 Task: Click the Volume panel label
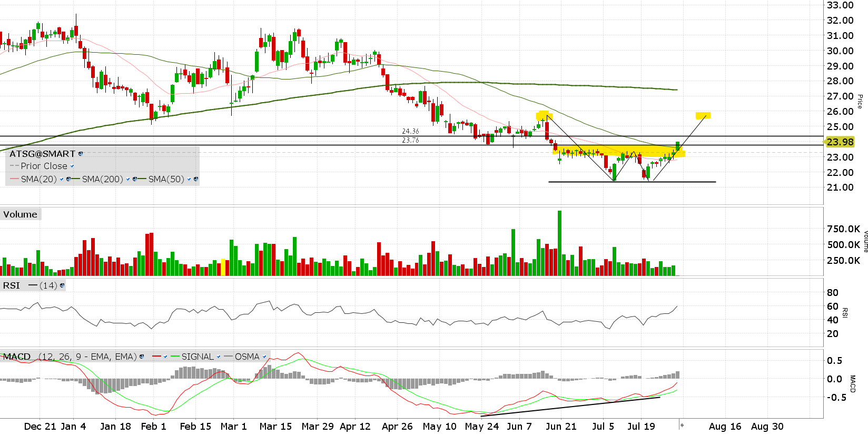pyautogui.click(x=20, y=214)
